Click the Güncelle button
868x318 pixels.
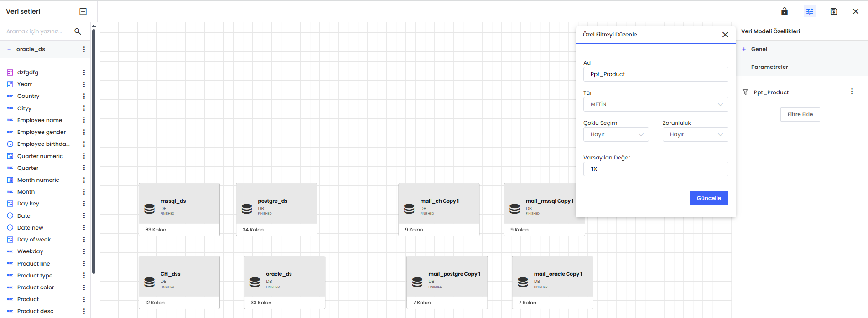[x=708, y=198]
